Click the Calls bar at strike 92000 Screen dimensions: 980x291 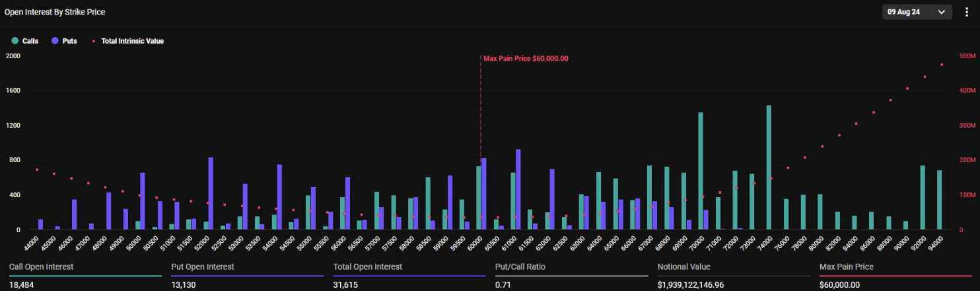tap(923, 197)
